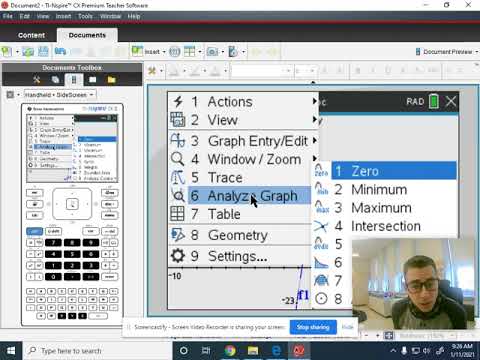Viewport: 480px width, 360px height.
Task: Select the TI-SmartView keypad icon in Toolbox
Action: point(74,80)
